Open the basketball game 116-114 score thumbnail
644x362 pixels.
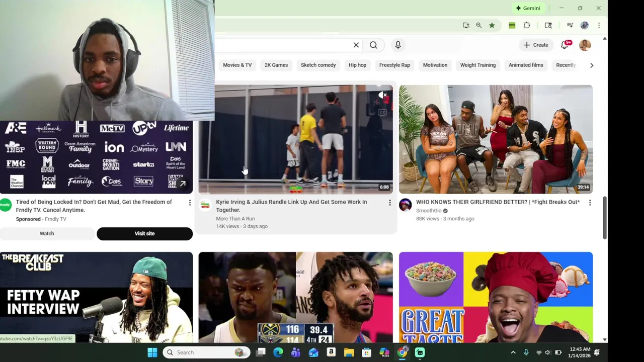[x=295, y=298]
